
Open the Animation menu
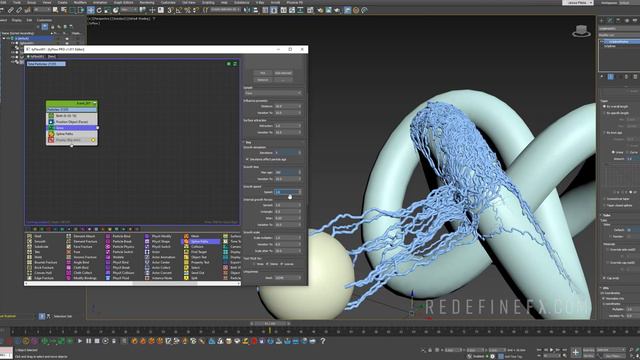[x=100, y=2]
